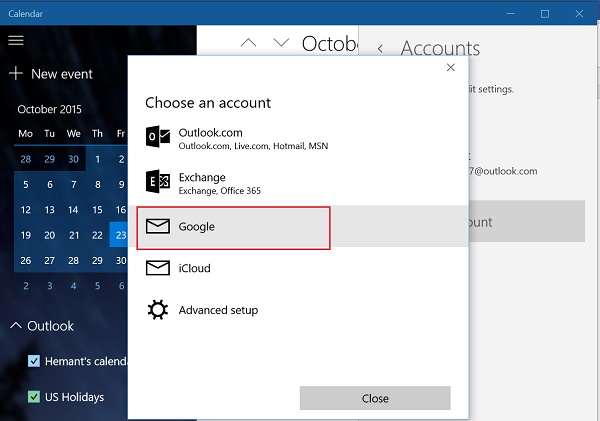Open Advanced setup gear icon
The width and height of the screenshot is (600, 421).
click(x=158, y=310)
